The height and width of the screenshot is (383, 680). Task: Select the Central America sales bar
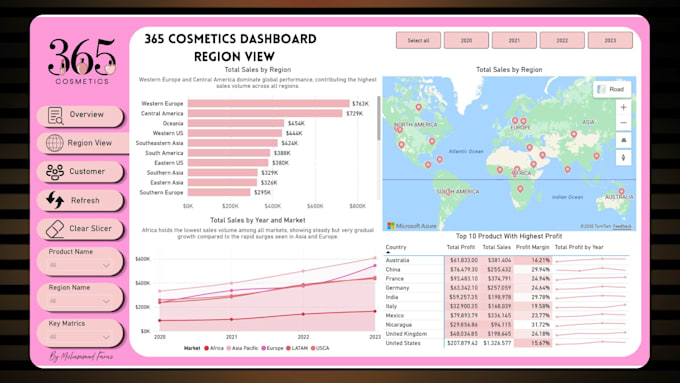[265, 114]
